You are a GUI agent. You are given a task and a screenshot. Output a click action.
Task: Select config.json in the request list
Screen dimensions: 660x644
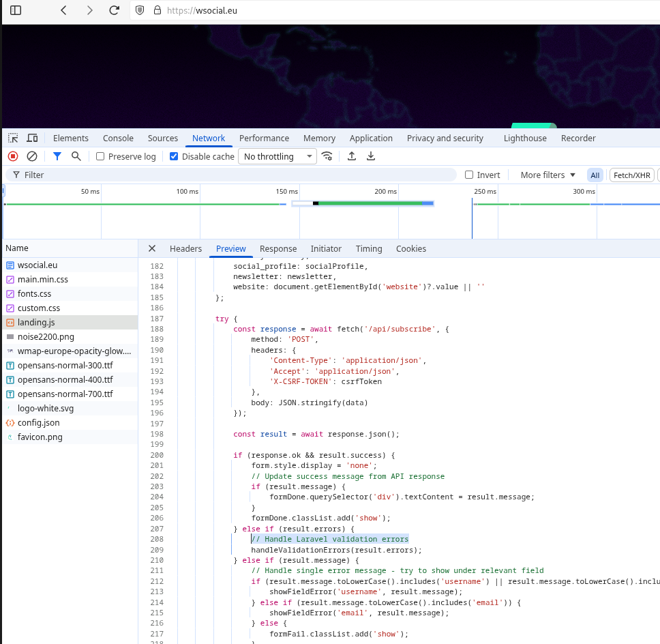pyautogui.click(x=38, y=423)
